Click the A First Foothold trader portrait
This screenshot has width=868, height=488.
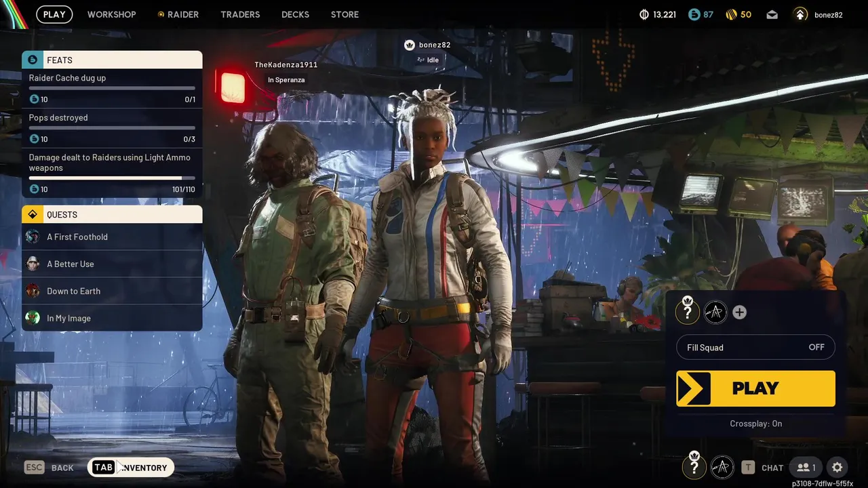[33, 237]
